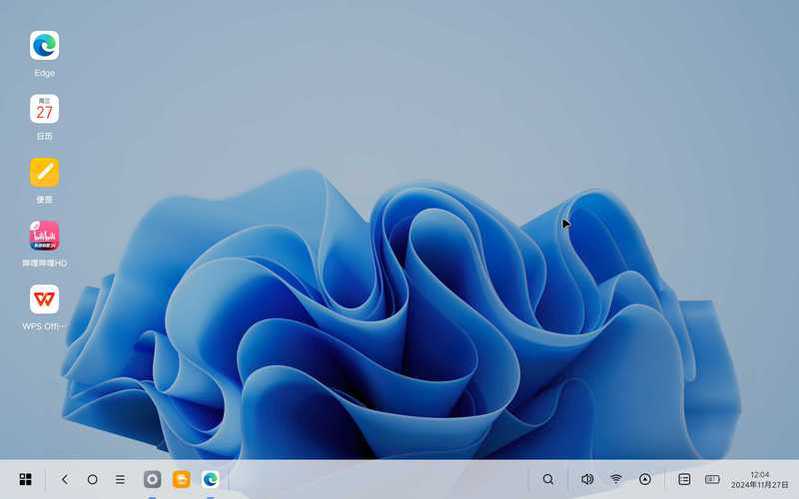Open the orange app in taskbar
The width and height of the screenshot is (799, 499).
coord(181,479)
